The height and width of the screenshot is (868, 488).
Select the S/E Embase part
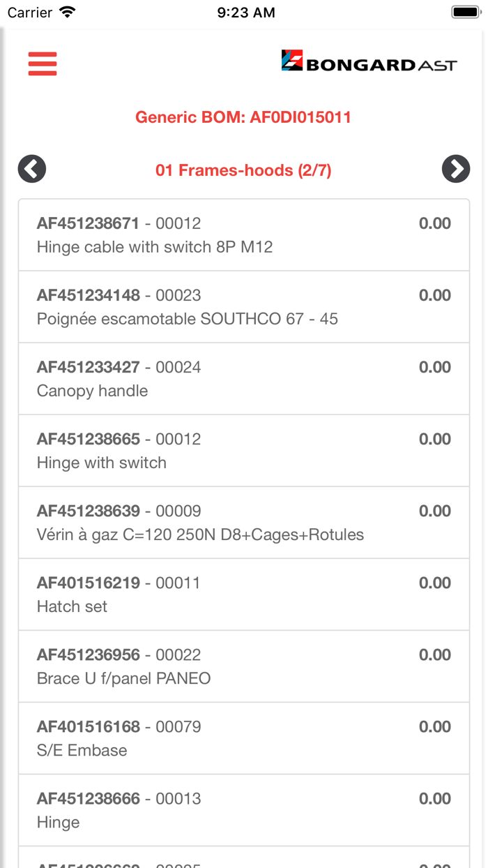click(243, 738)
